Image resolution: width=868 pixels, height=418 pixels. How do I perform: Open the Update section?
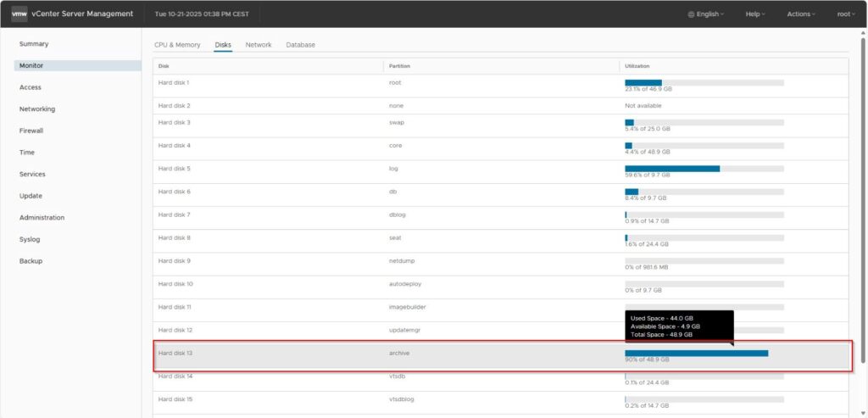click(31, 196)
